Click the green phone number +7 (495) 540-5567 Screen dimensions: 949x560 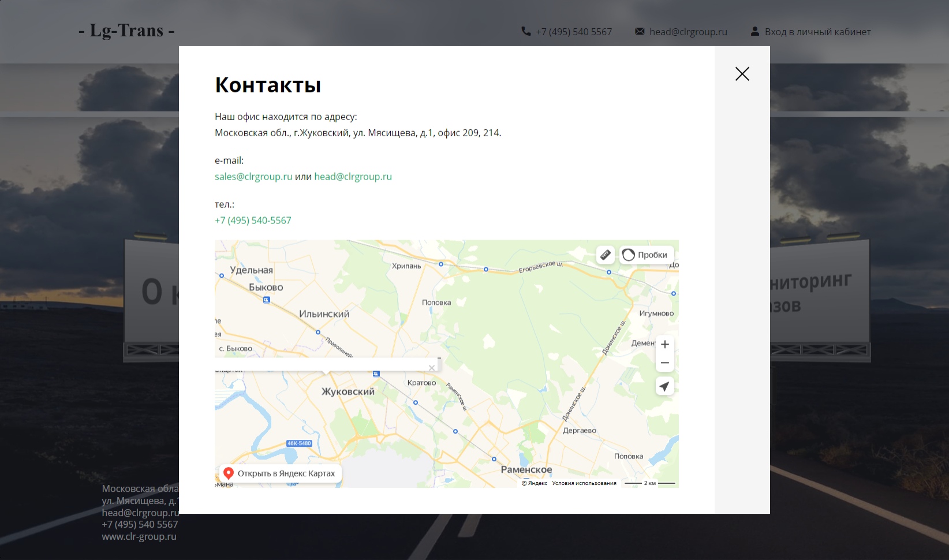coord(252,220)
